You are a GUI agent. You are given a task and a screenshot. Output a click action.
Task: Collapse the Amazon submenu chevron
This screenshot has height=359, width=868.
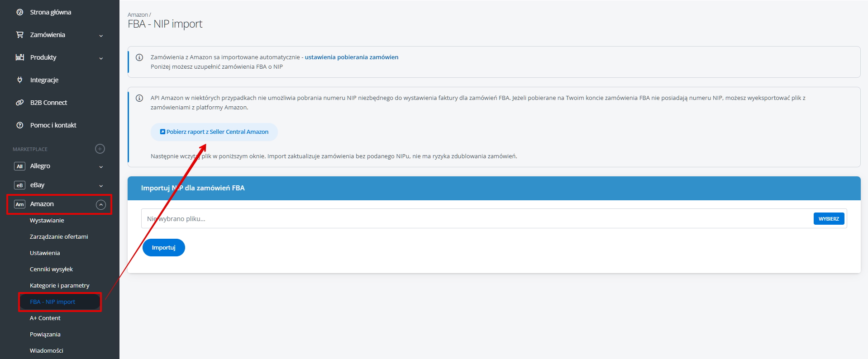(x=101, y=205)
